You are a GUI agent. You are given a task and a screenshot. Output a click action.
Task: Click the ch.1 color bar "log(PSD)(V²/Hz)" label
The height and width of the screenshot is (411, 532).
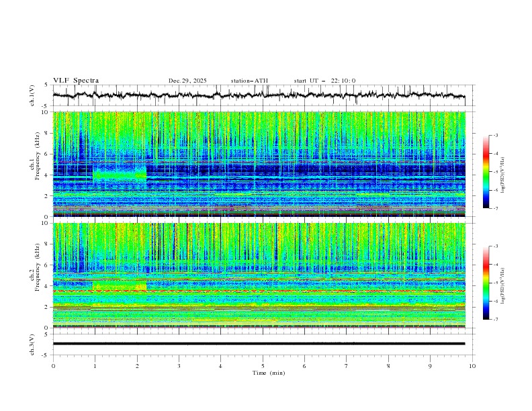pos(502,175)
